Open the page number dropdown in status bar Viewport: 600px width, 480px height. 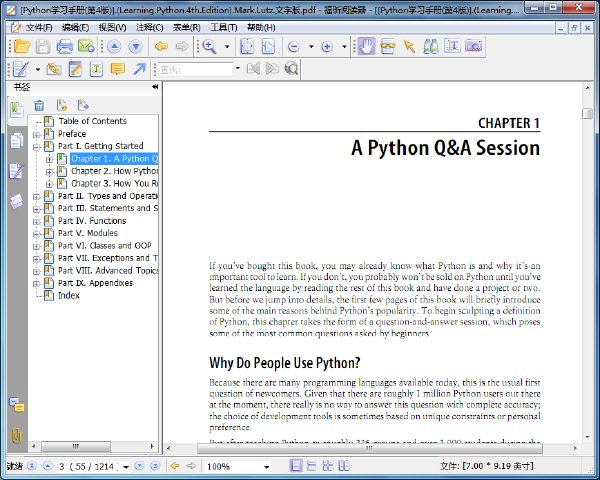126,467
